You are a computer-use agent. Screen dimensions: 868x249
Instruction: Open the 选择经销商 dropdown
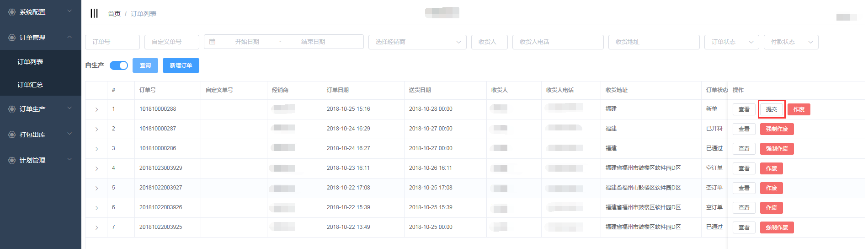click(x=417, y=42)
